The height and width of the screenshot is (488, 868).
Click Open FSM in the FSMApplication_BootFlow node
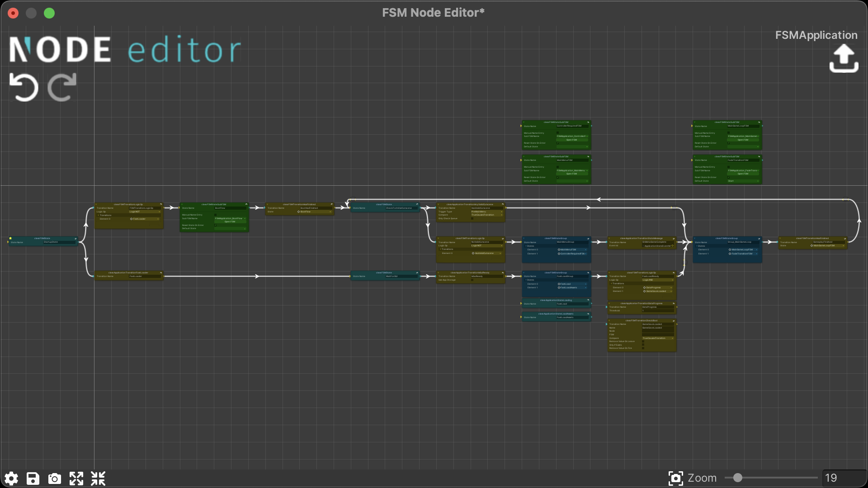(230, 221)
